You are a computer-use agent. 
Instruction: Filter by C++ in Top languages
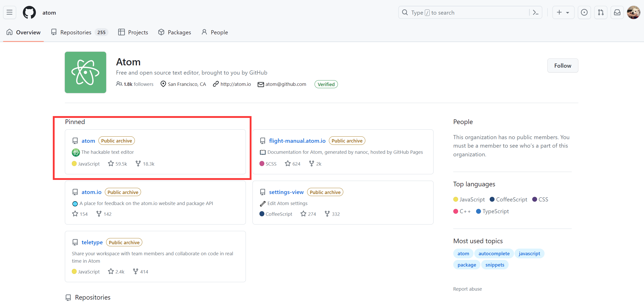[x=462, y=211]
